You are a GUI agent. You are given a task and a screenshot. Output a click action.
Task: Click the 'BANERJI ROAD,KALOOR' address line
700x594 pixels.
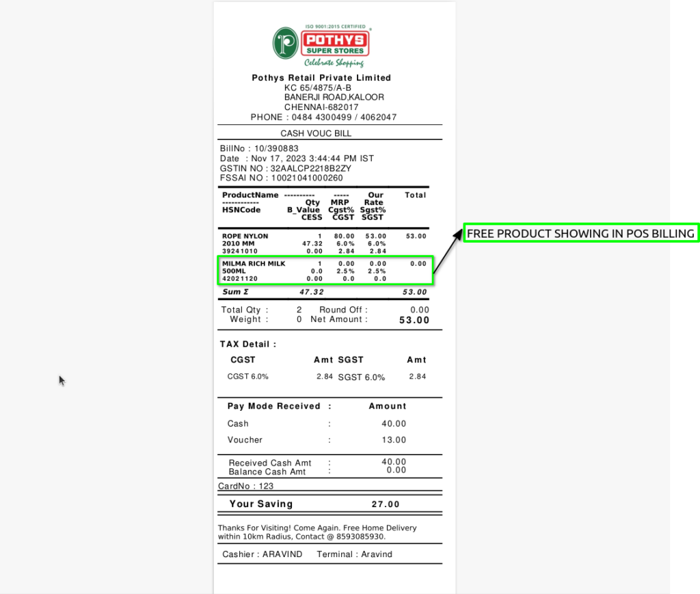pyautogui.click(x=334, y=97)
